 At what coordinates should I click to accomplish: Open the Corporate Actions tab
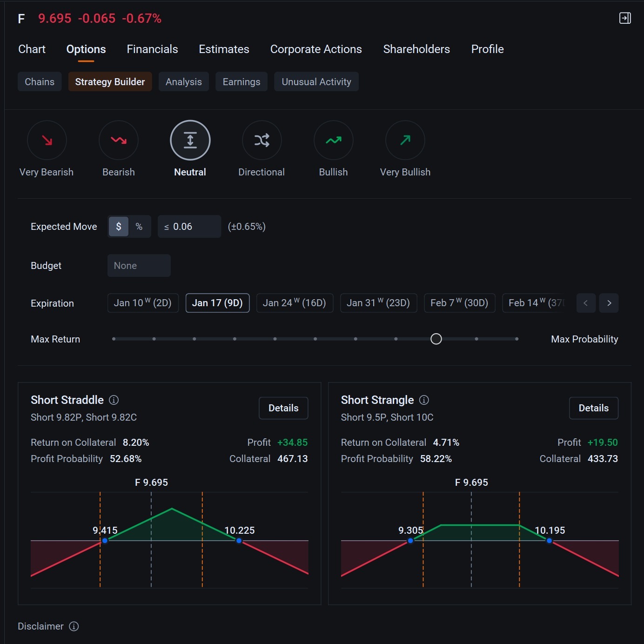pos(316,49)
